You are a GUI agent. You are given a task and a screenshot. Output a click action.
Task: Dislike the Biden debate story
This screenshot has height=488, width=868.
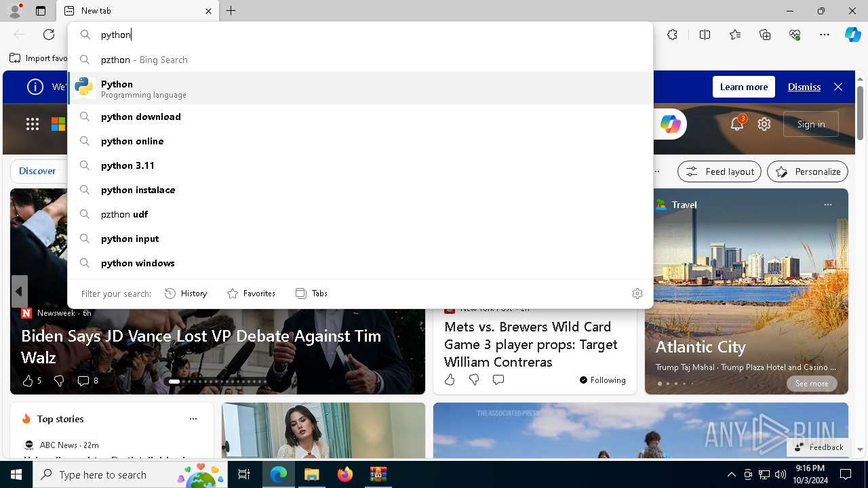[x=59, y=381]
